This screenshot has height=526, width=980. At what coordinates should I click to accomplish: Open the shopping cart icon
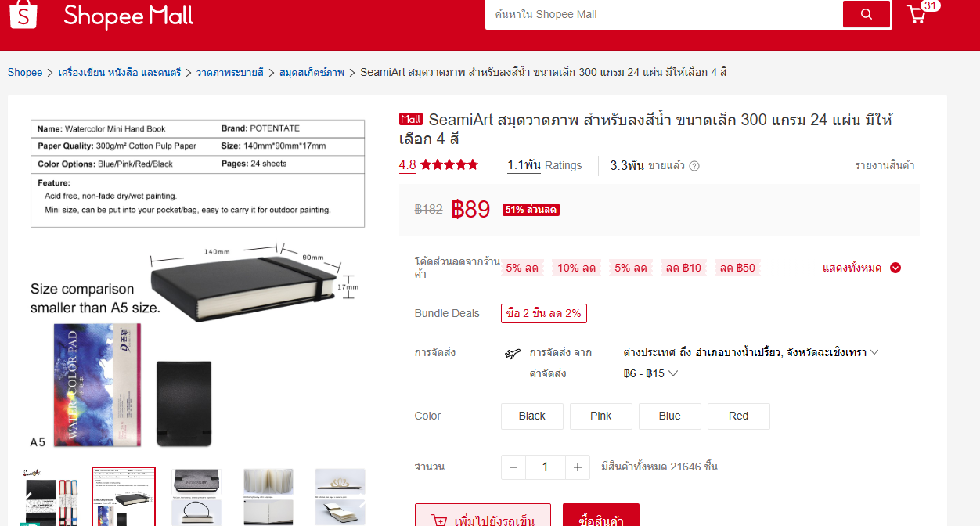917,14
